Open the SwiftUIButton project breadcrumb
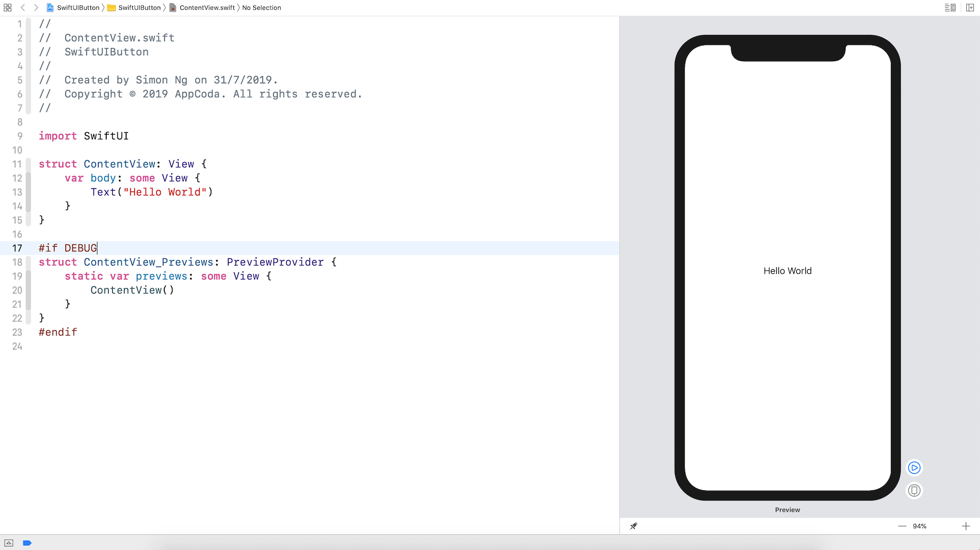The width and height of the screenshot is (980, 550). tap(78, 8)
